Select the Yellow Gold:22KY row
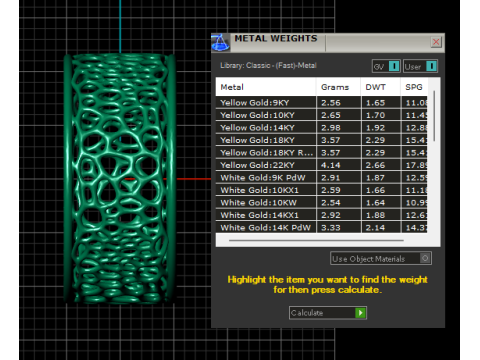Viewport: 480px width, 360px height. click(x=322, y=165)
